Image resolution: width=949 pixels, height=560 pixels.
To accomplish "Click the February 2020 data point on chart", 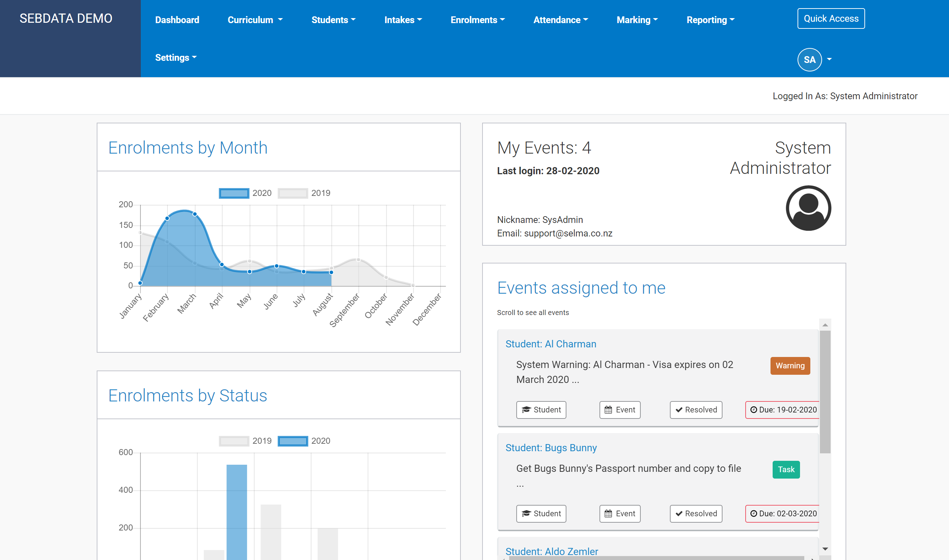I will pos(167,218).
